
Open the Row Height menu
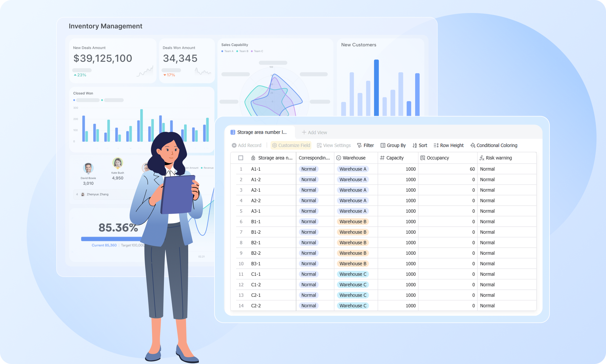click(449, 145)
